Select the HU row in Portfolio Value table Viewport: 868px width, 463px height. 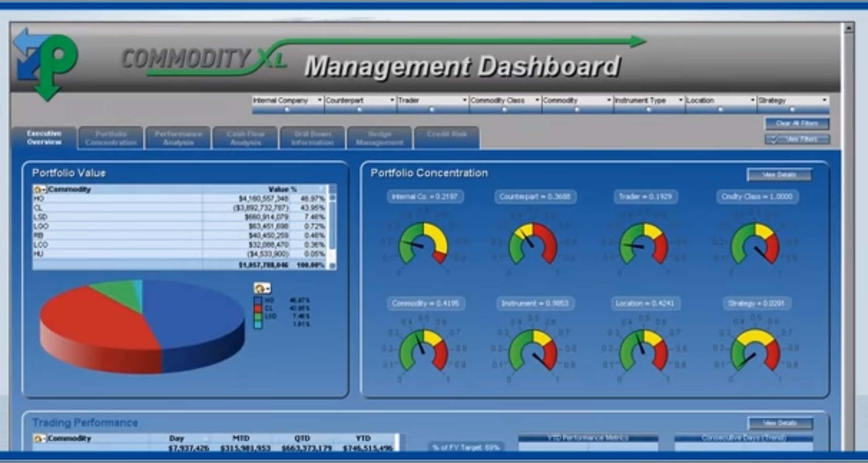(x=180, y=254)
